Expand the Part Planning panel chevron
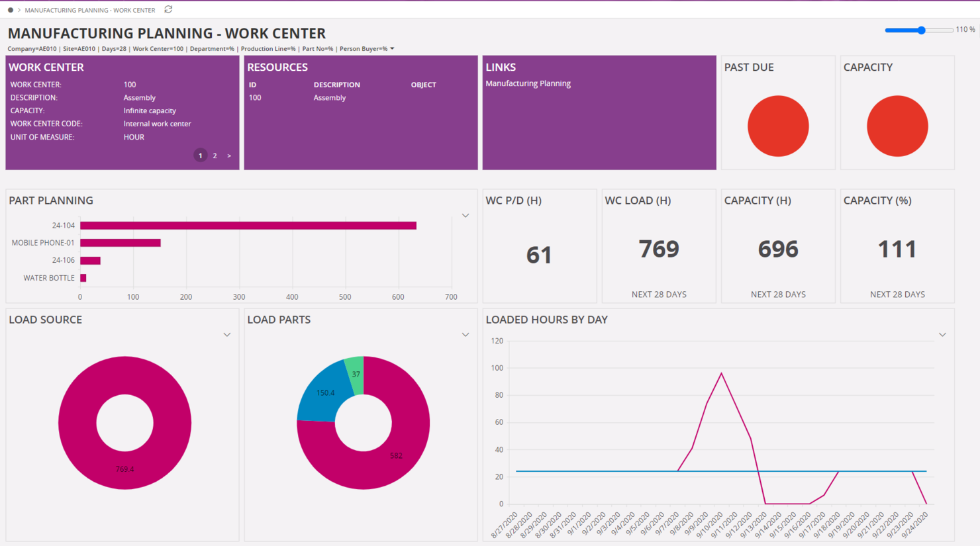Image resolution: width=980 pixels, height=546 pixels. pos(465,215)
